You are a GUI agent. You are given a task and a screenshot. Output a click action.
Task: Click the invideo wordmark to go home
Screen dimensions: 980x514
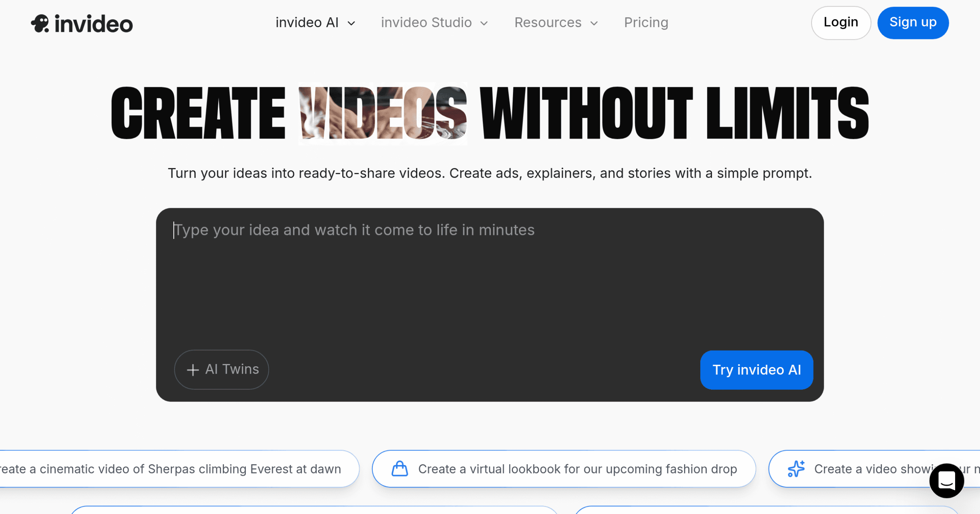(94, 24)
